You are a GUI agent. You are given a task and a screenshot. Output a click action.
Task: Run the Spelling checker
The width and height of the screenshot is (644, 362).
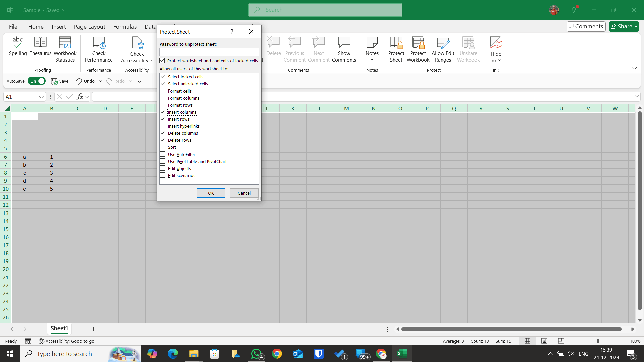pyautogui.click(x=18, y=48)
